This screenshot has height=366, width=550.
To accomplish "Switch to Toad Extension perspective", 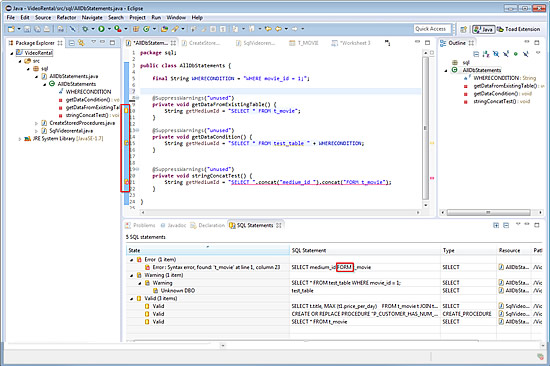I will point(518,29).
